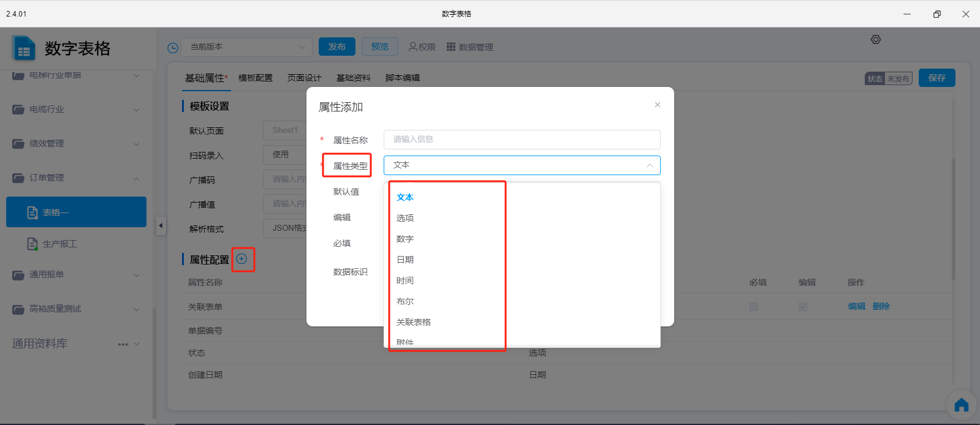
Task: Open the data management grid icon
Action: pos(451,47)
